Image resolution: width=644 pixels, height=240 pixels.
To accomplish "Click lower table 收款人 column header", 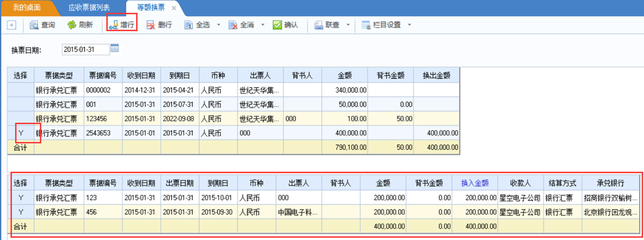I will click(x=520, y=182).
